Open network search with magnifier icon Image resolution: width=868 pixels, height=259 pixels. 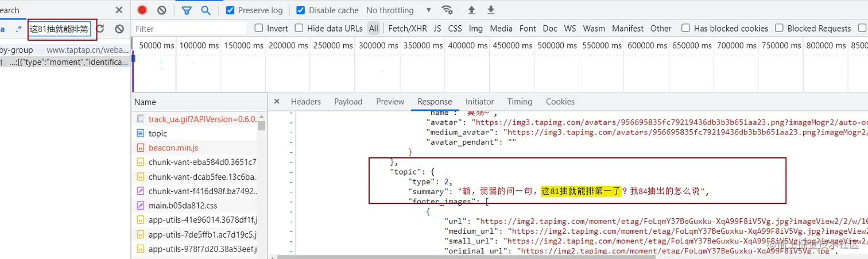coord(206,10)
